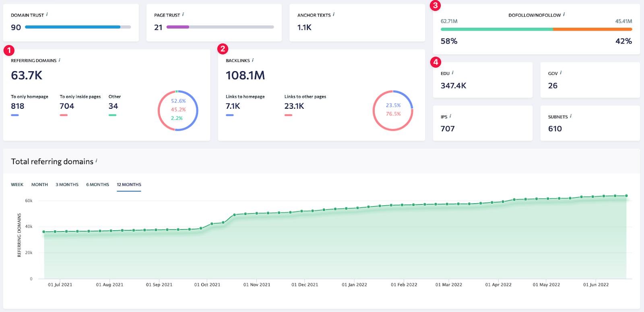Click the referring domains donut chart
This screenshot has height=312, width=644.
[x=178, y=110]
